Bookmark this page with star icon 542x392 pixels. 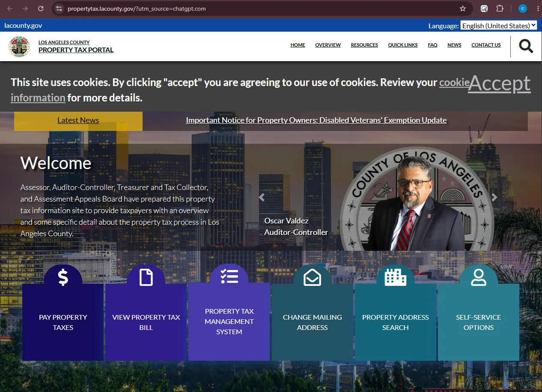(463, 9)
